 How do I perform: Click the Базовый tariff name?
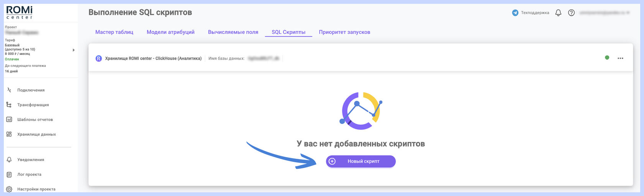click(x=12, y=45)
